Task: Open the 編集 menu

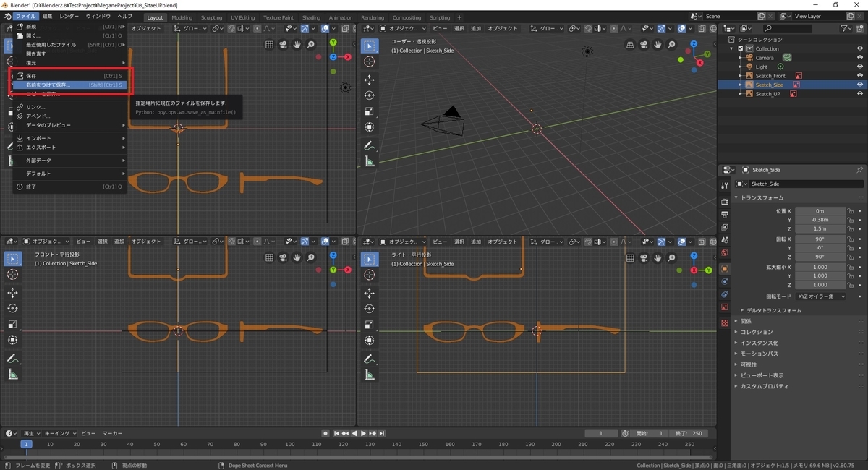Action: coord(47,16)
